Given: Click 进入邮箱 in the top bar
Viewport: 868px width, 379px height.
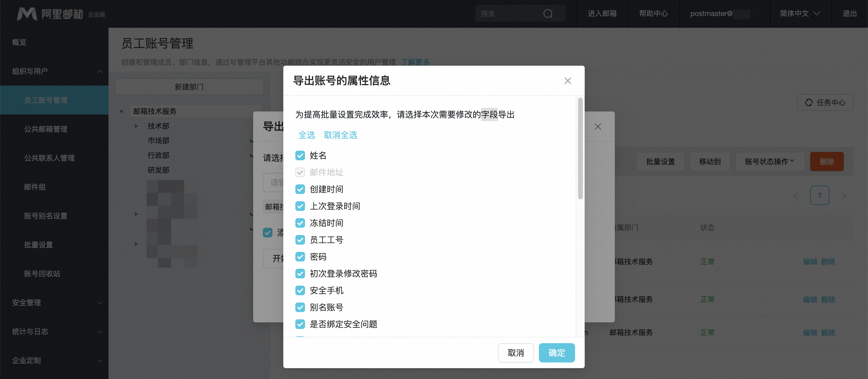Looking at the screenshot, I should pyautogui.click(x=602, y=14).
